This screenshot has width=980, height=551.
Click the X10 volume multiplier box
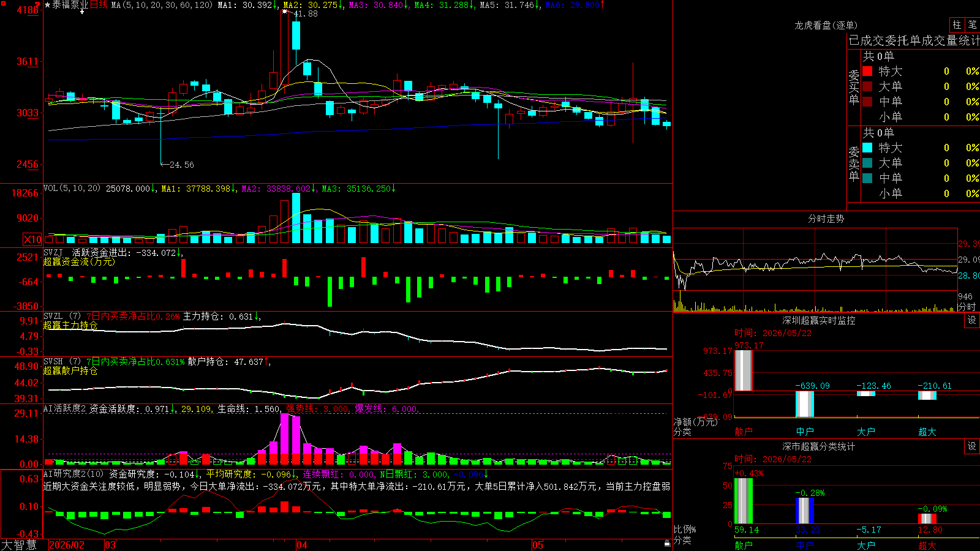(32, 239)
